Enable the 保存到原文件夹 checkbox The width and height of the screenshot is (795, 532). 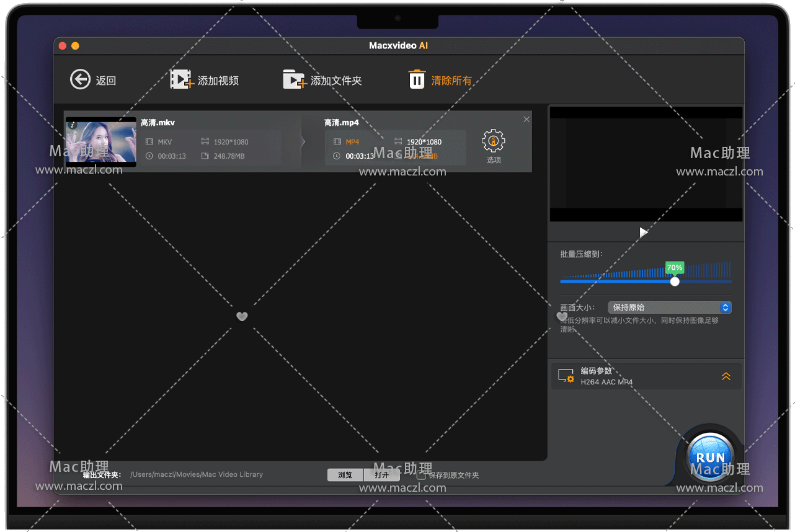[422, 476]
